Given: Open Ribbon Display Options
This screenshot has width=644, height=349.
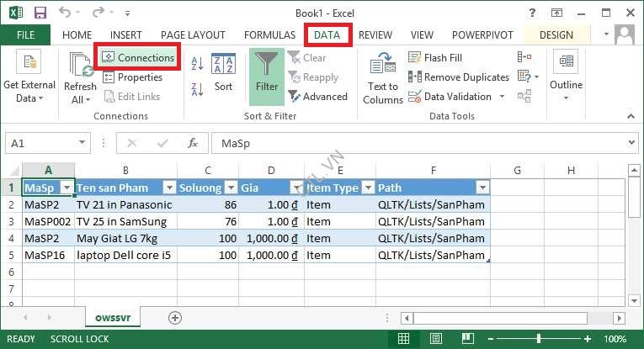Looking at the screenshot, I should point(556,13).
